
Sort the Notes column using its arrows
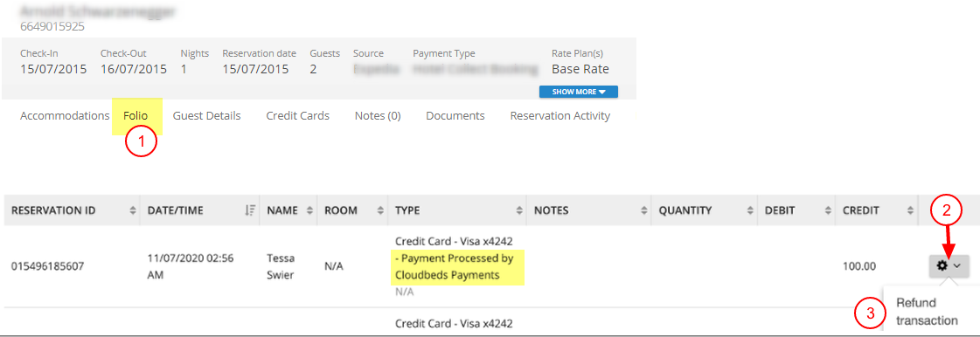(x=642, y=211)
